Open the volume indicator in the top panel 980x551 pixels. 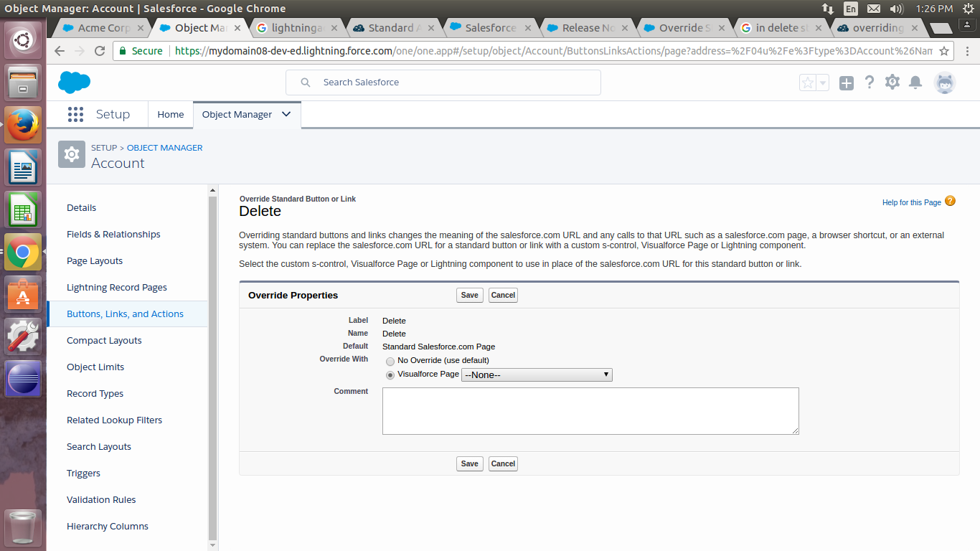[x=896, y=9]
